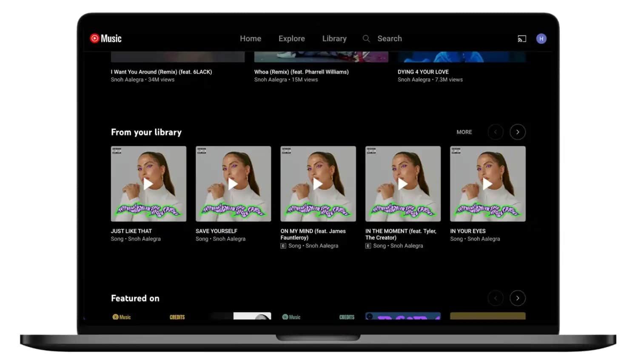Play the JUST LIKE THAT song thumbnail
The height and width of the screenshot is (364, 638).
[x=148, y=184]
